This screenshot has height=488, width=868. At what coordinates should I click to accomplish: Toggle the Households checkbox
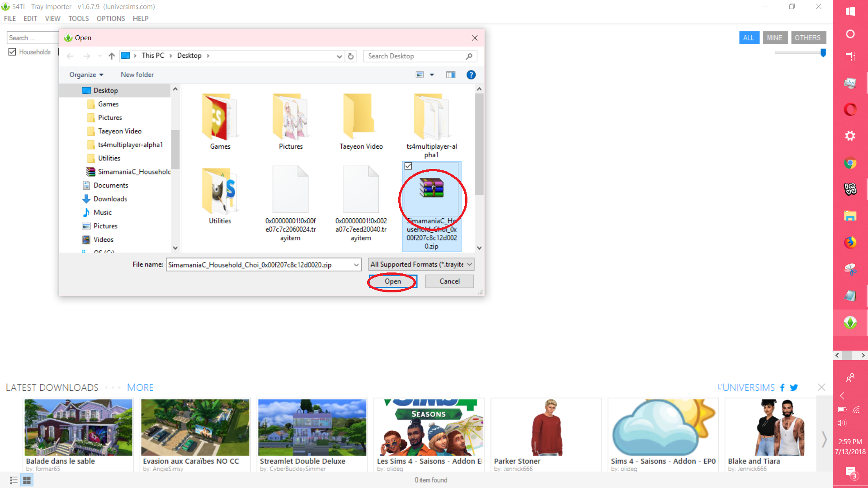tap(12, 52)
